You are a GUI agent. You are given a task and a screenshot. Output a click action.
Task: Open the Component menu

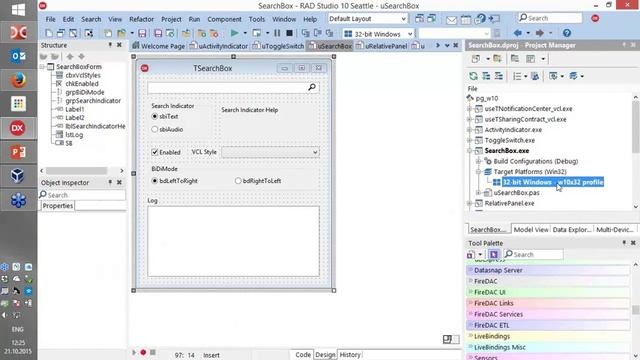[x=224, y=19]
